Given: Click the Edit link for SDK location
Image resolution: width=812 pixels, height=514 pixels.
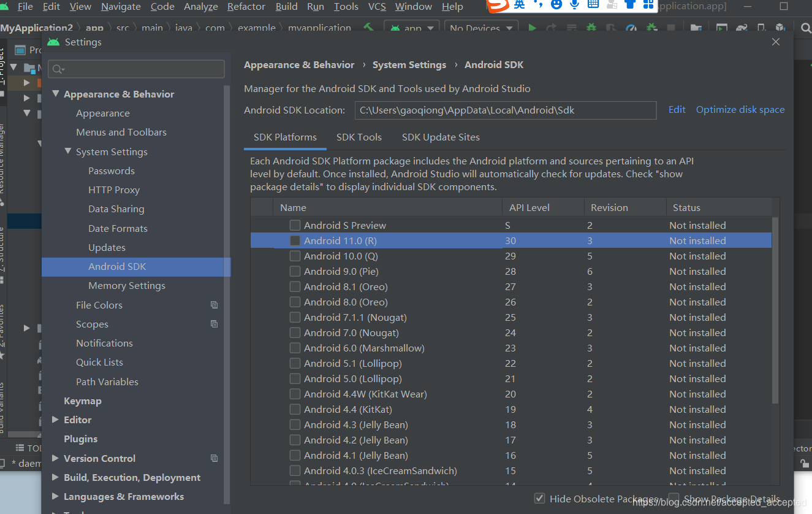Looking at the screenshot, I should (677, 109).
